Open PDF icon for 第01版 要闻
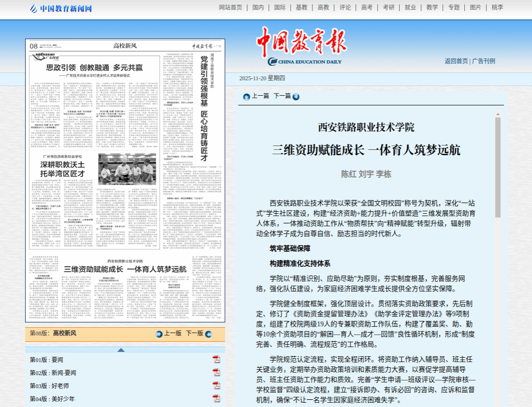The image size is (532, 407). coord(216,359)
